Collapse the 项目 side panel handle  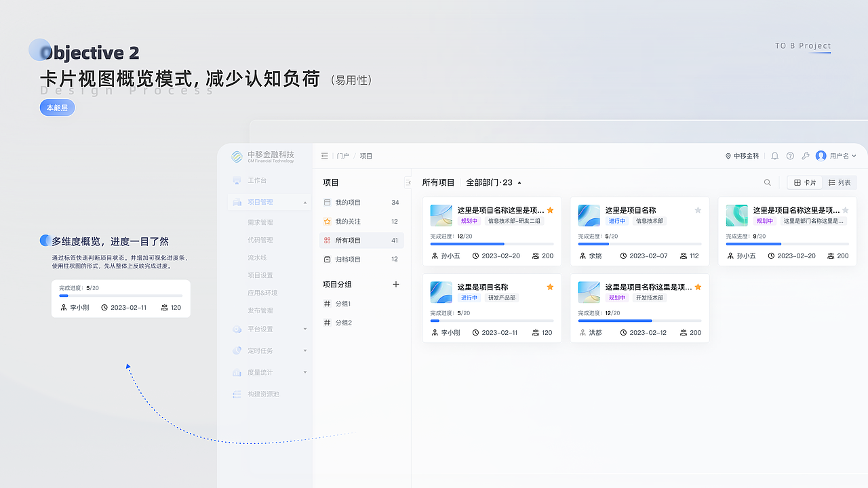coord(408,182)
